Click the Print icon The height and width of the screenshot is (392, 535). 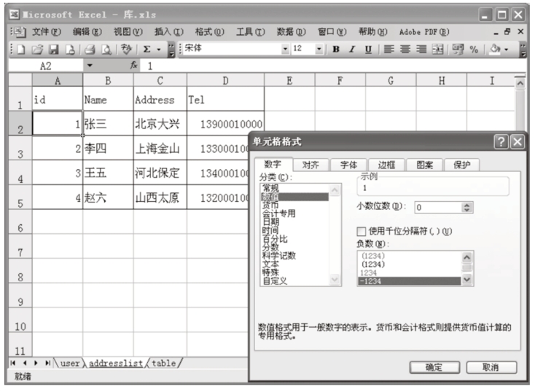(x=90, y=50)
